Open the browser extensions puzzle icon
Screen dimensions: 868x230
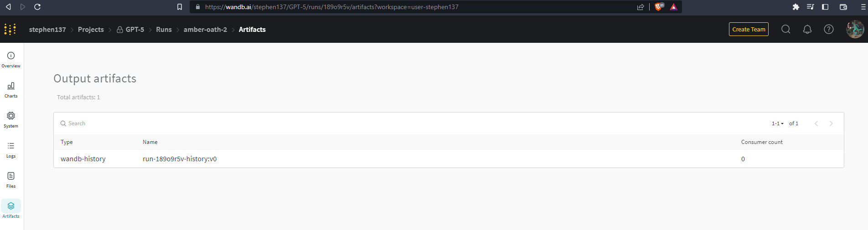click(x=796, y=7)
